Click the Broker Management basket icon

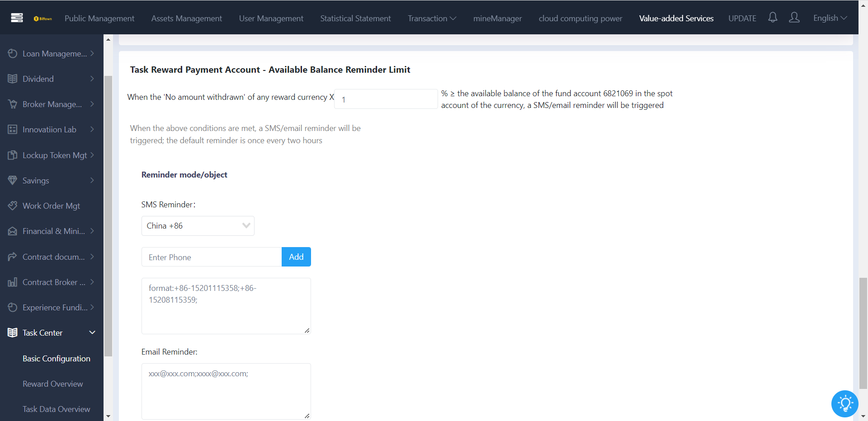coord(12,104)
